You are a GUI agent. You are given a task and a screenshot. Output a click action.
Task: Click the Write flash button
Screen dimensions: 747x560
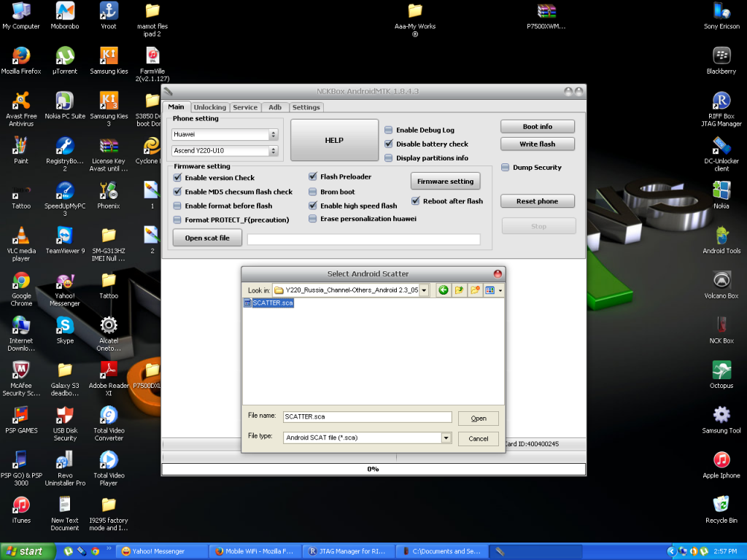coord(537,144)
